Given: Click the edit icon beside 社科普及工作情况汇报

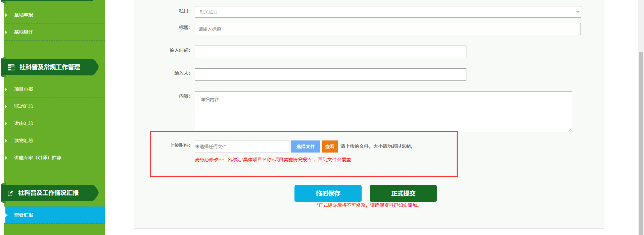Looking at the screenshot, I should pos(10,193).
